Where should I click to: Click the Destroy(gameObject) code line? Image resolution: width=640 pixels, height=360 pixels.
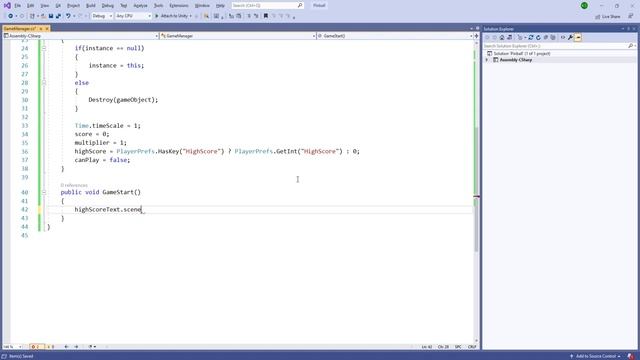point(123,100)
